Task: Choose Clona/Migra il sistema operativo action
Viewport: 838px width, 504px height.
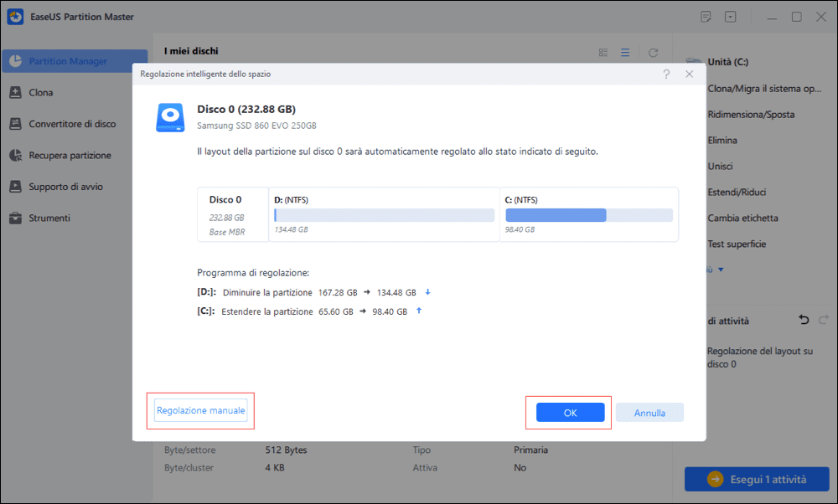Action: [764, 89]
